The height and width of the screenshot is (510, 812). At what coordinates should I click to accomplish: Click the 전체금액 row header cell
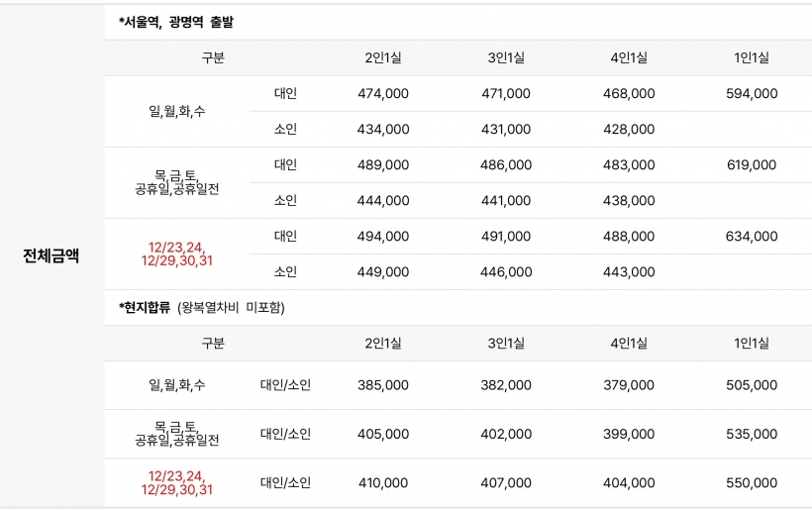pyautogui.click(x=51, y=255)
